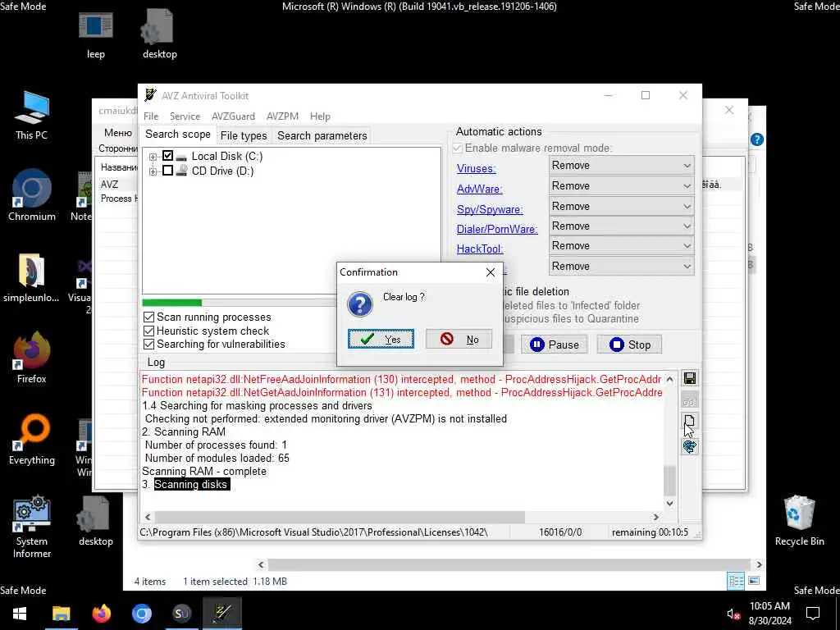Screen dimensions: 840x630
Task: Open the Service menu
Action: coord(185,116)
